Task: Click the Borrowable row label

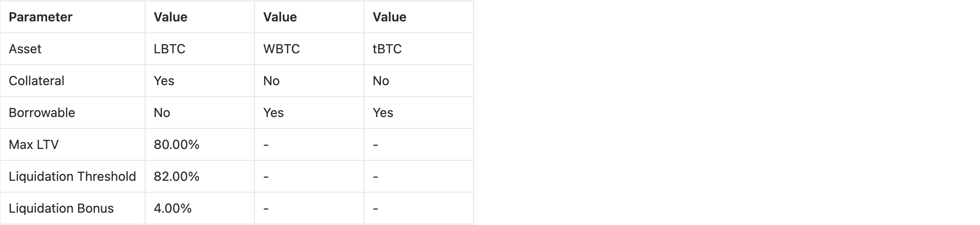Action: (42, 113)
